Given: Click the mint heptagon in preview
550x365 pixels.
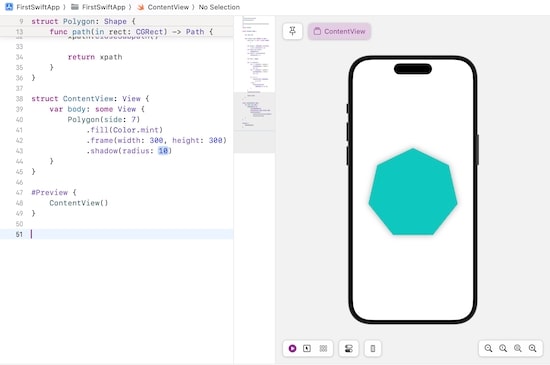Looking at the screenshot, I should click(413, 192).
